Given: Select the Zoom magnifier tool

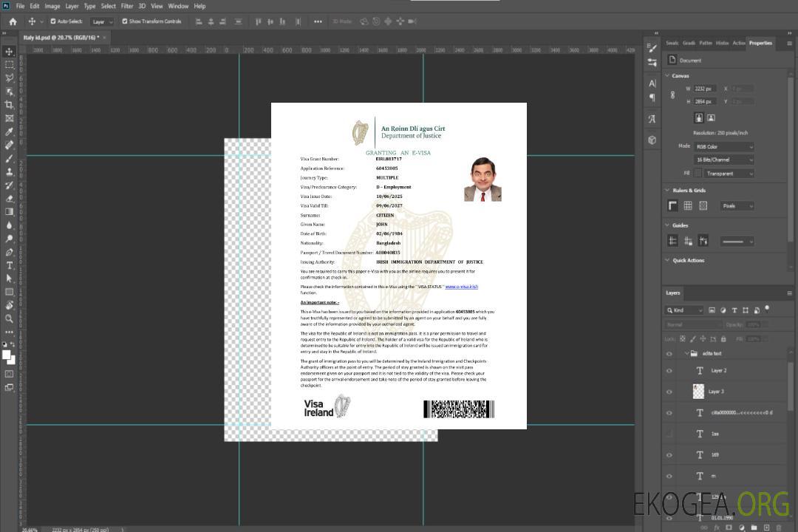Looking at the screenshot, I should 9,318.
